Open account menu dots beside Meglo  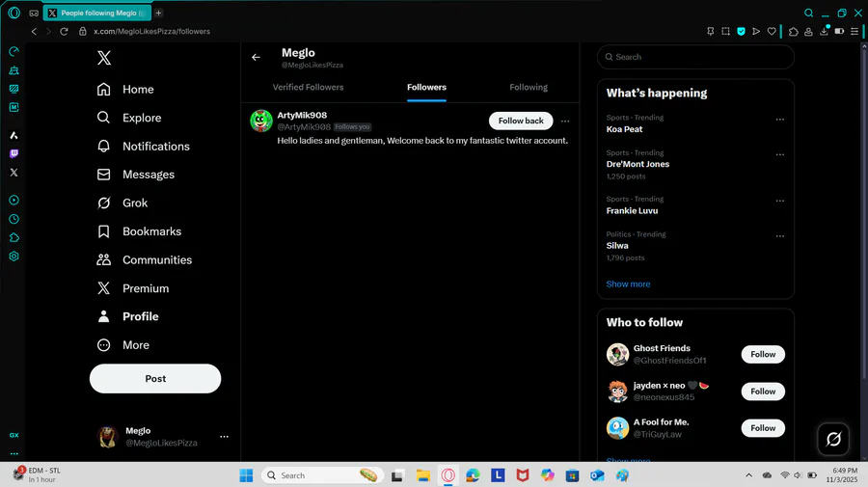tap(224, 436)
